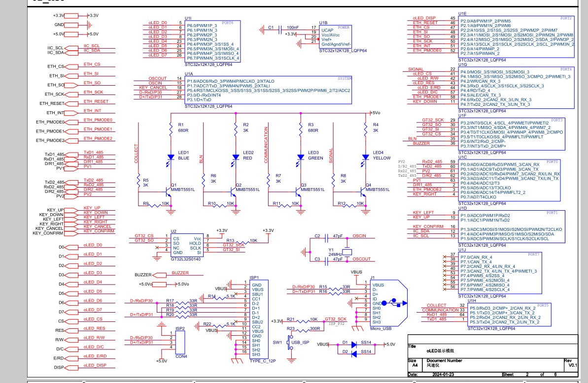Viewport: 588px width, 383px height.
Task: Click vertical net label SIGNAL near R8
Action: [x=331, y=156]
